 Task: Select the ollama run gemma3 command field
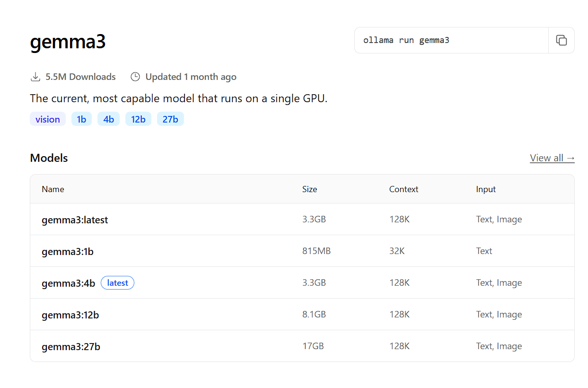click(x=451, y=40)
